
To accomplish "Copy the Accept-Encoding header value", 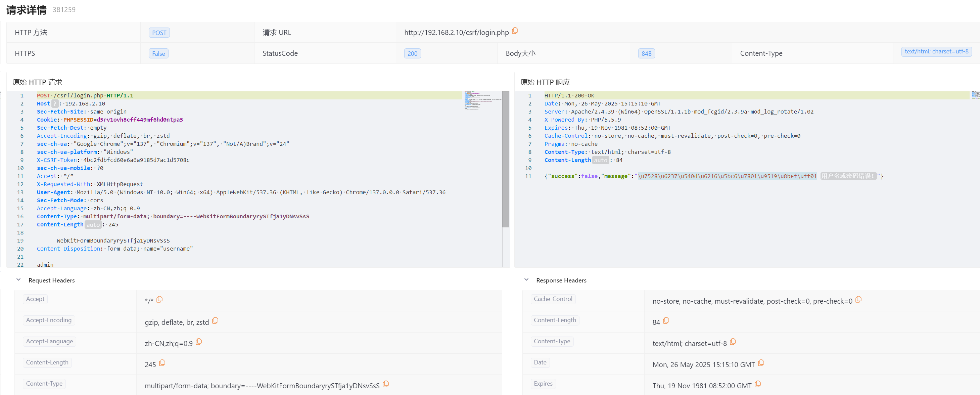I will pyautogui.click(x=215, y=321).
